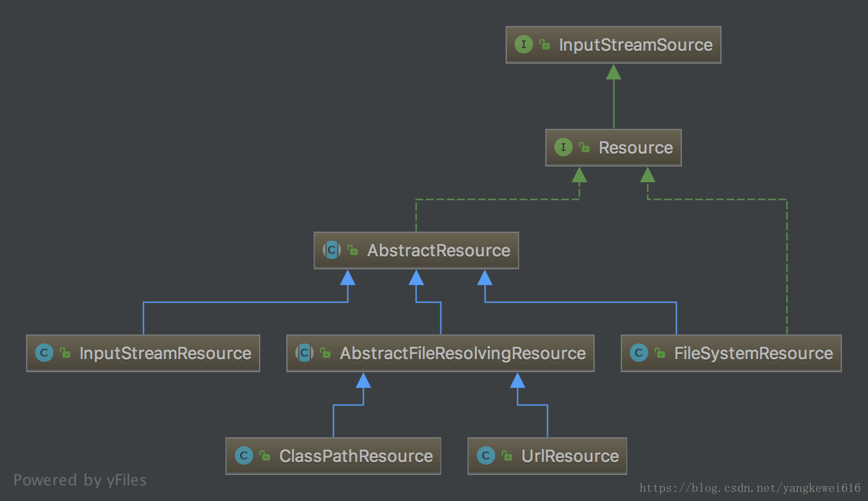
Task: Click the abstract class icon on AbstractFileResolvingResource
Action: tap(305, 353)
